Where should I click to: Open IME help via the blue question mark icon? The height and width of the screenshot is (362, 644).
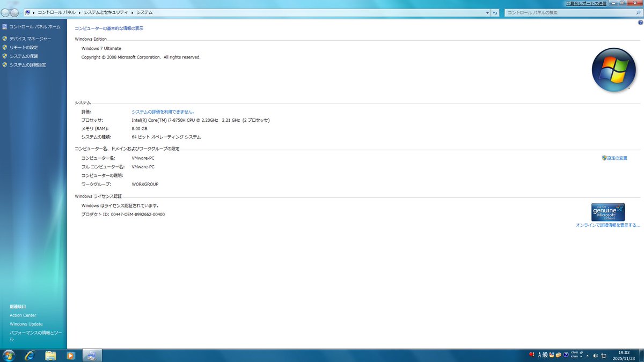pyautogui.click(x=566, y=355)
